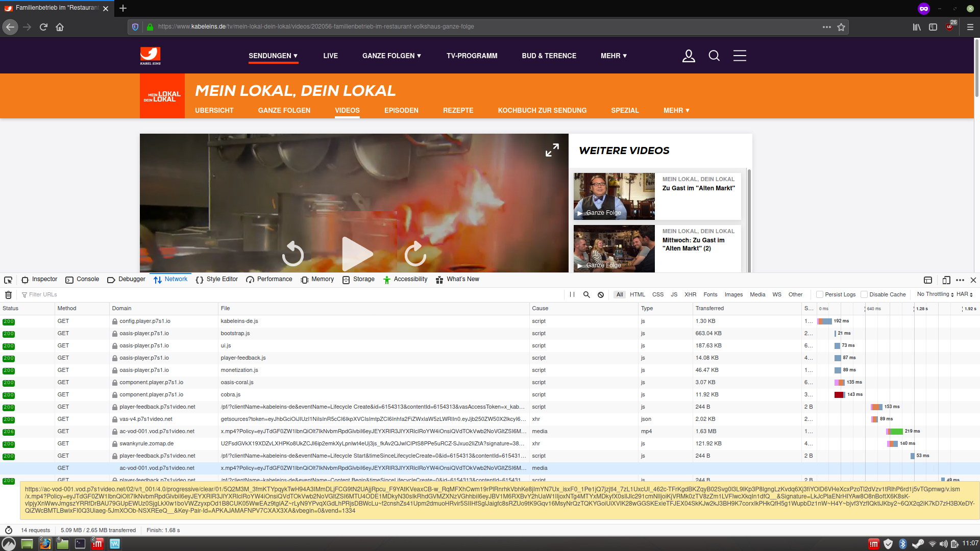Filter requests by XHR type

point(690,294)
